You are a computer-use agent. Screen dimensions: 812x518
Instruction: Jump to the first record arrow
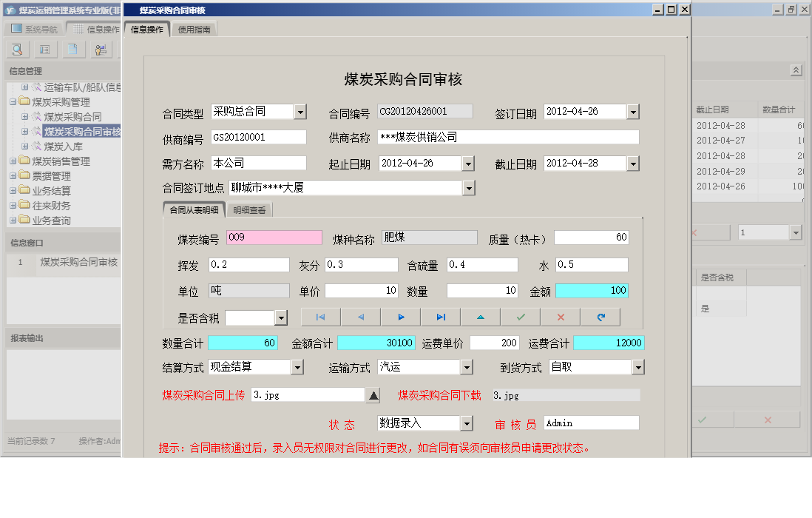coord(319,317)
